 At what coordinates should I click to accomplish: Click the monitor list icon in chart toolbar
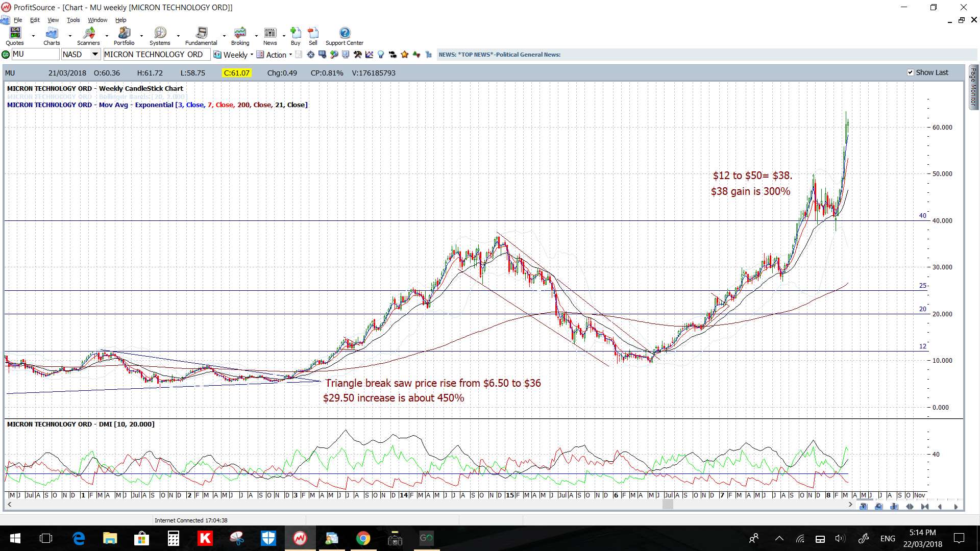[x=322, y=55]
